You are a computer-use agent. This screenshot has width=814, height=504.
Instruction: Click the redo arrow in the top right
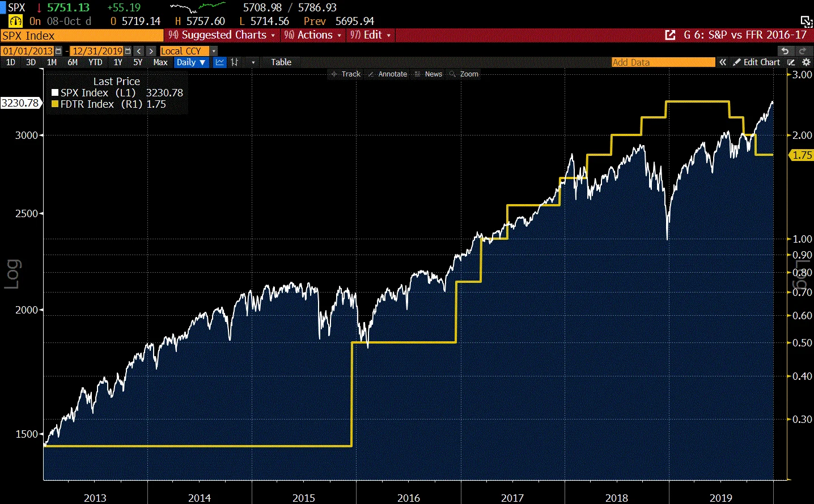(802, 50)
